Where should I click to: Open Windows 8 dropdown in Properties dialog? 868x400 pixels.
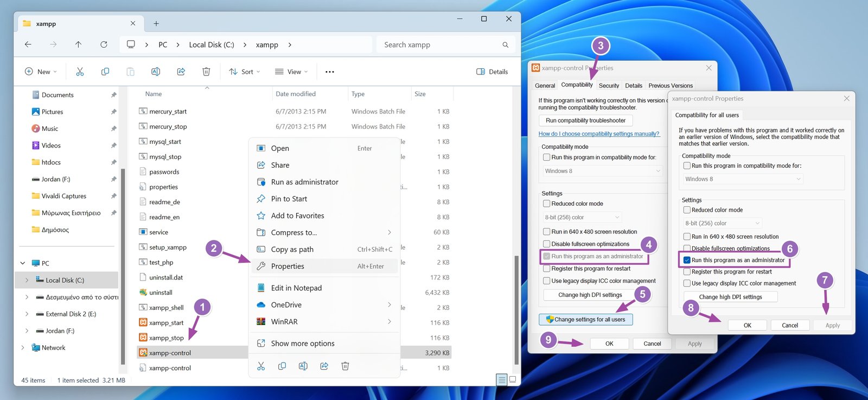tap(603, 171)
